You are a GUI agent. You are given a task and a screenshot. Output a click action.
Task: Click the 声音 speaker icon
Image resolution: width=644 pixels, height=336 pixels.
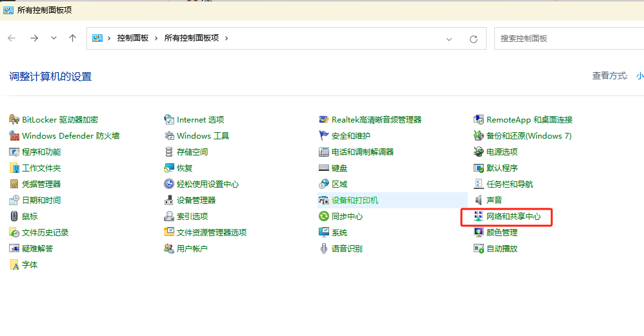(479, 201)
